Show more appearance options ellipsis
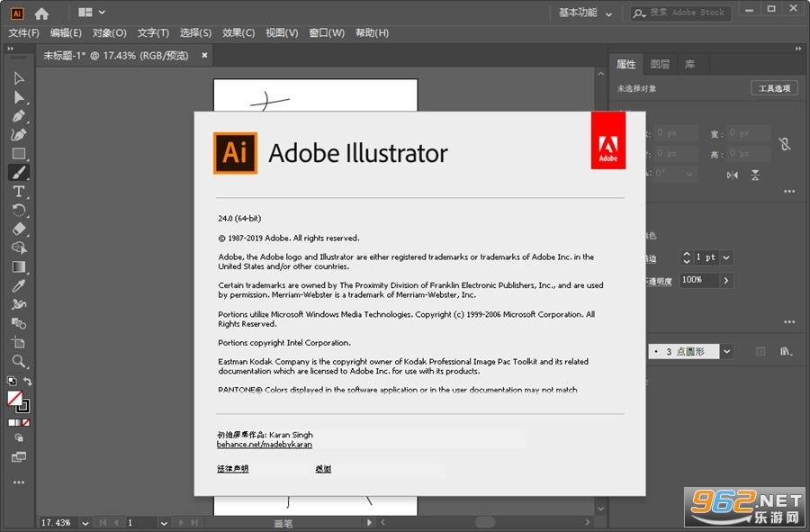 (789, 321)
